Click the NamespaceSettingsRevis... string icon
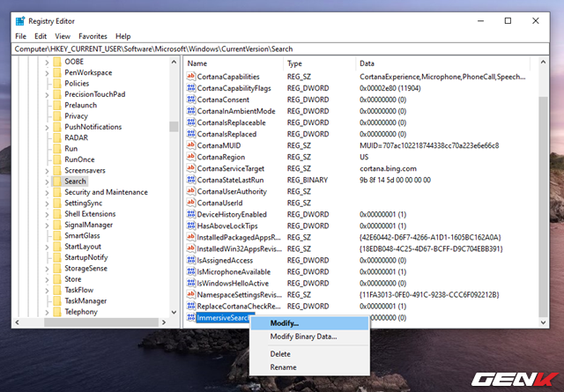 tap(190, 294)
